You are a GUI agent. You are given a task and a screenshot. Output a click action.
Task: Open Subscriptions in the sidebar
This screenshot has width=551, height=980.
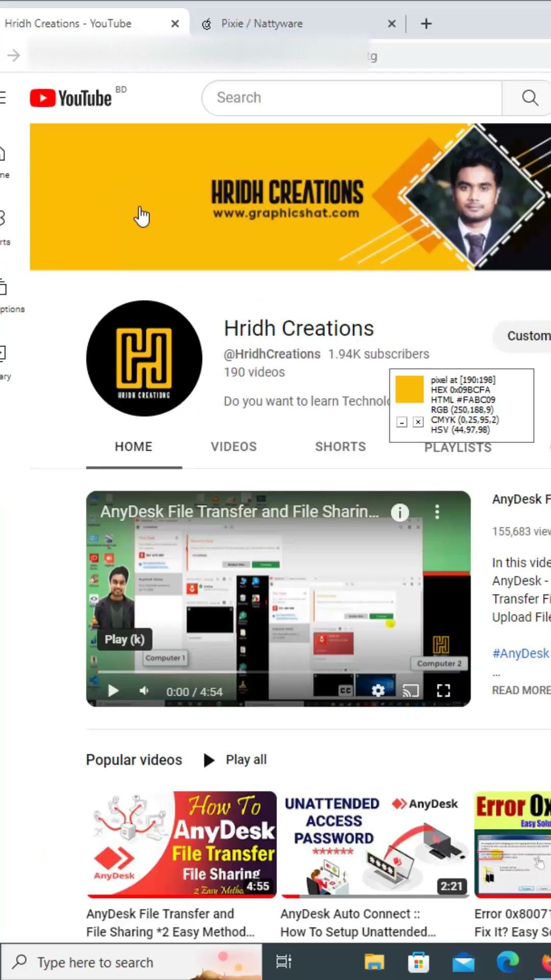click(10, 296)
